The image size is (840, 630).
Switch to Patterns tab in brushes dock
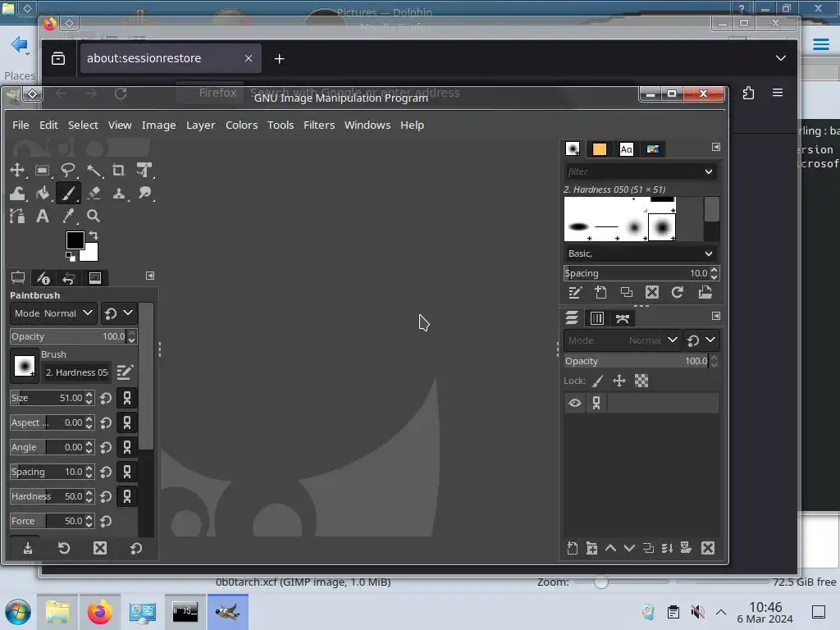599,149
